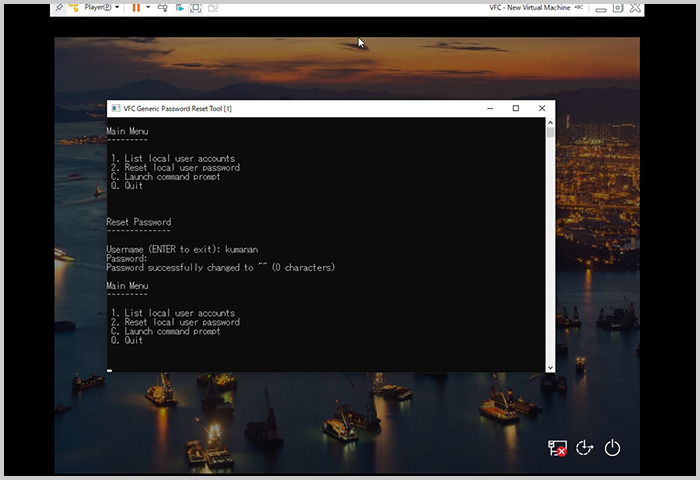Expand the power options dropdown arrow
This screenshot has width=700, height=480.
pyautogui.click(x=148, y=8)
